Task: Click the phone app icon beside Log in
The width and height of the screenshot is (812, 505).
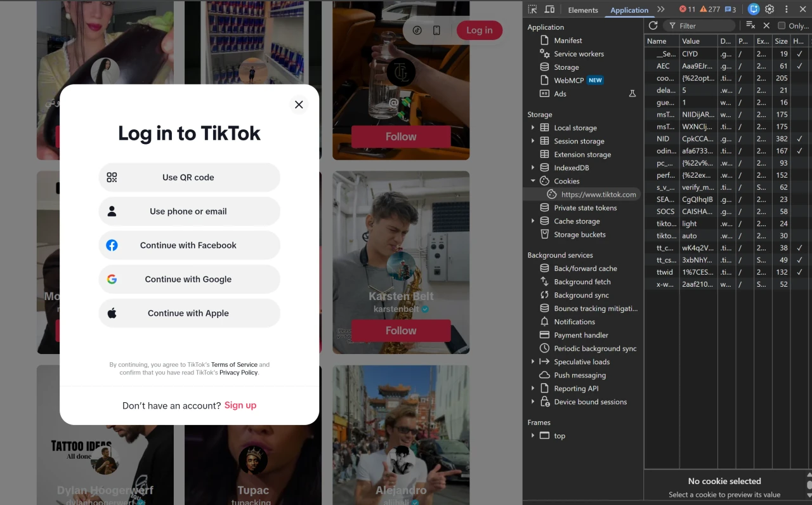Action: 436,30
